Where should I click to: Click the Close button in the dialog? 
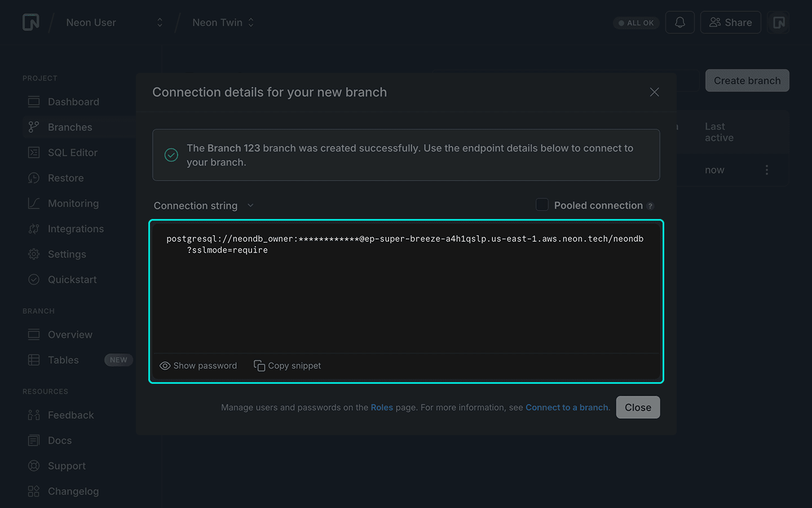click(x=638, y=408)
